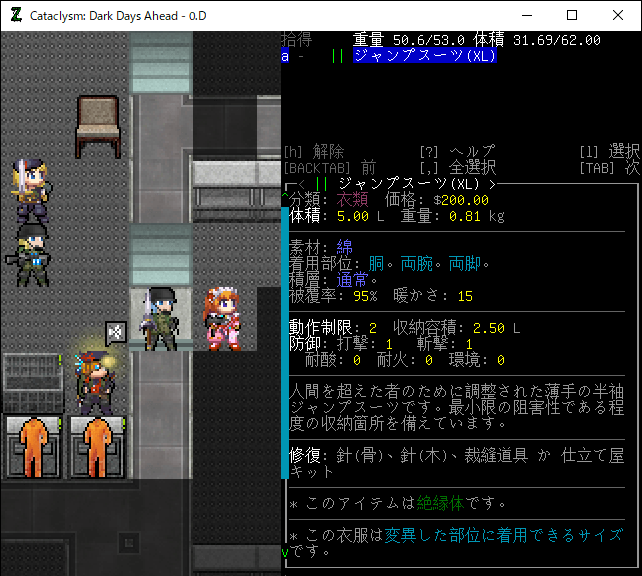Click the encumbrance 動作制限 value 2
The height and width of the screenshot is (576, 642).
click(373, 328)
